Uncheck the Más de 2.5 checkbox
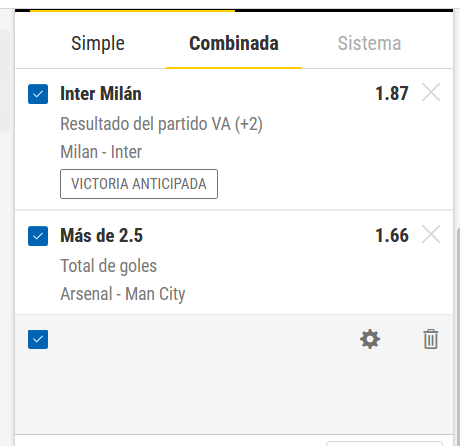 pos(38,236)
